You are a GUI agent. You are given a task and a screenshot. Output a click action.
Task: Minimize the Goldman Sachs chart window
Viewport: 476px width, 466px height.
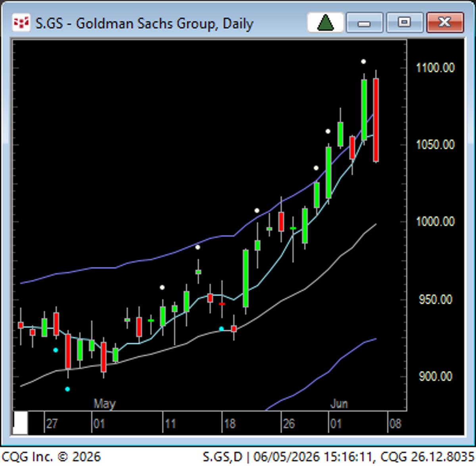pos(364,23)
